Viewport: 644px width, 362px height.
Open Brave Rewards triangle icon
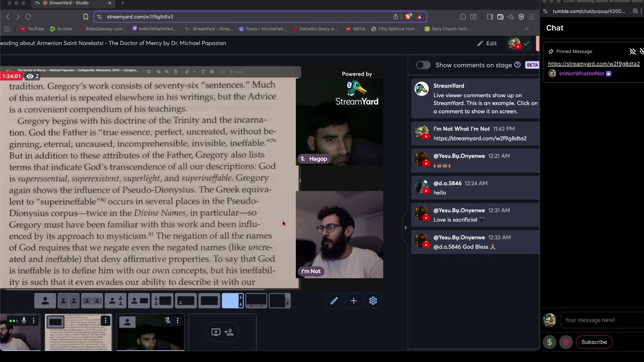click(x=420, y=17)
